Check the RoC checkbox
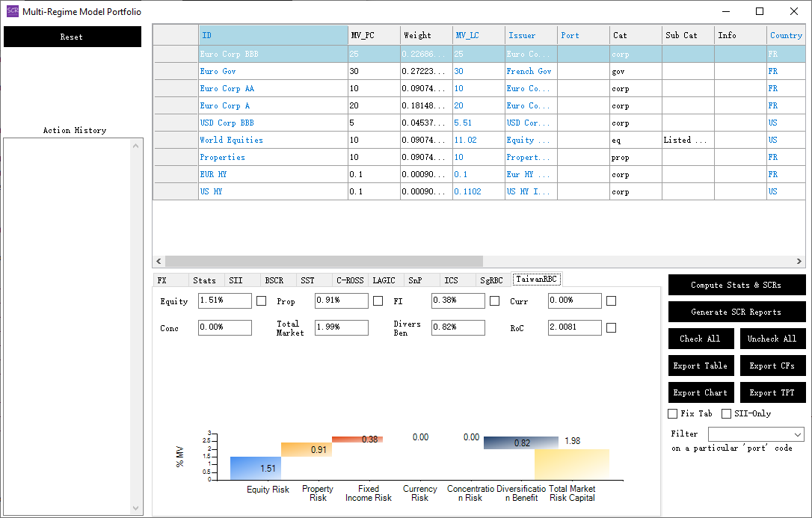Image resolution: width=812 pixels, height=518 pixels. pos(611,328)
